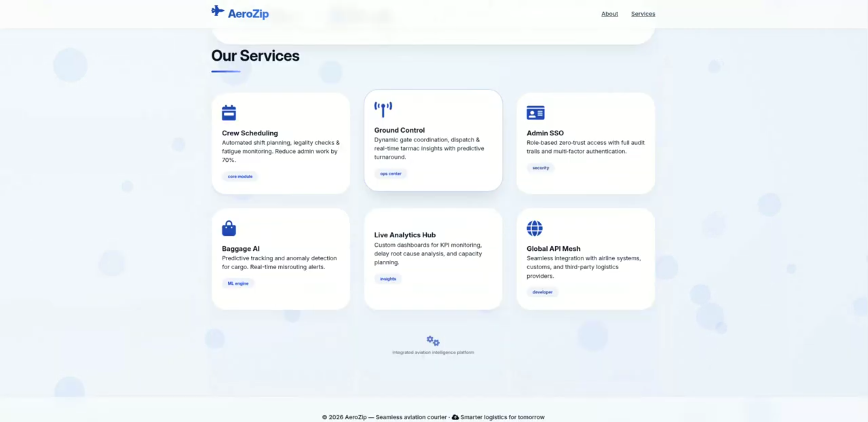Click 'Role-based zero-trust access' description text
Image resolution: width=868 pixels, height=422 pixels.
(585, 147)
